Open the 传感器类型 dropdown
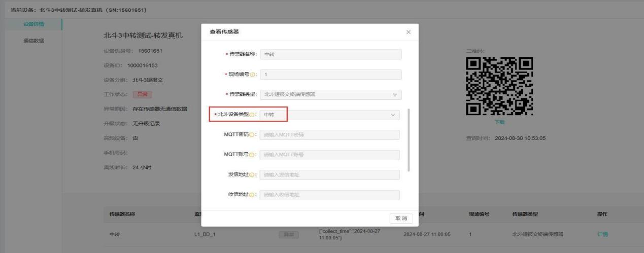Image resolution: width=644 pixels, height=253 pixels. coord(330,95)
